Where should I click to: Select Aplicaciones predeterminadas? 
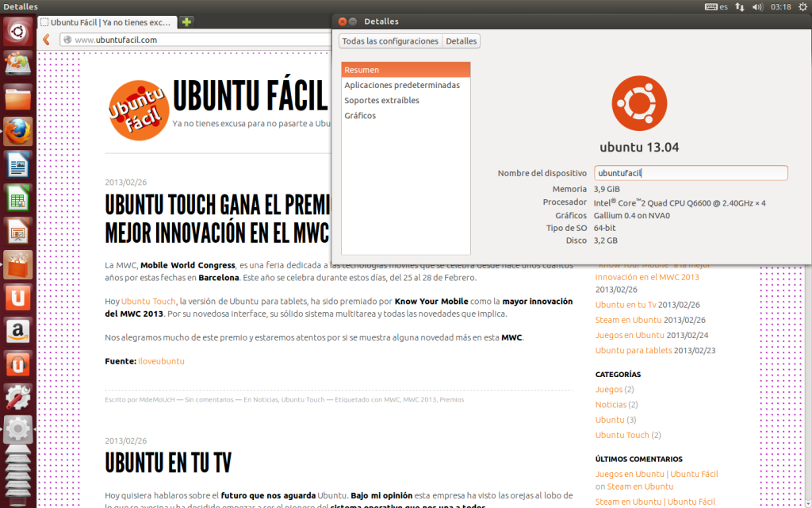[406, 85]
